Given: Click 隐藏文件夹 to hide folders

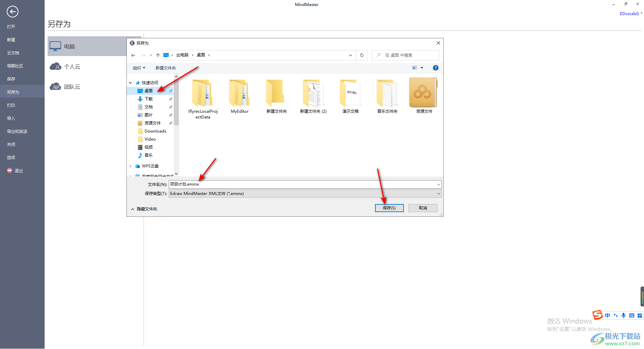Looking at the screenshot, I should 144,209.
